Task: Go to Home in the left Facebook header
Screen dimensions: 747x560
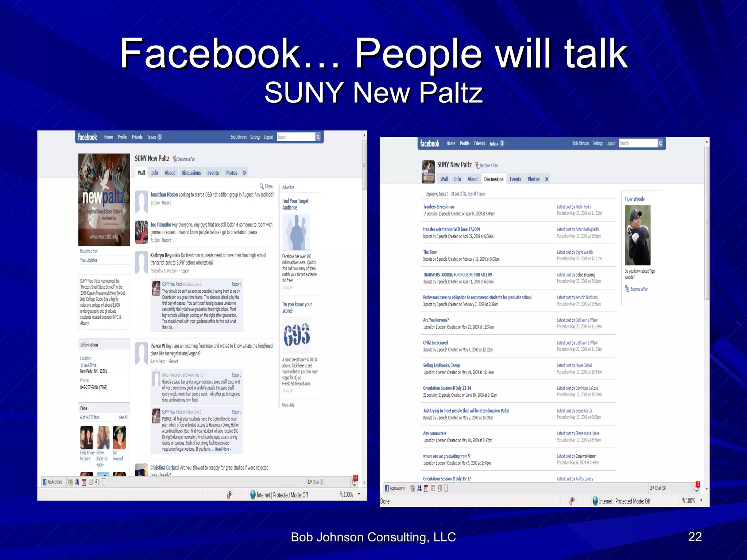Action: 109,137
